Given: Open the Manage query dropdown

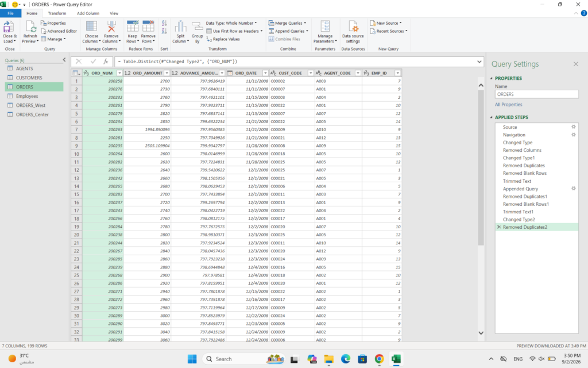Looking at the screenshot, I should coord(53,39).
